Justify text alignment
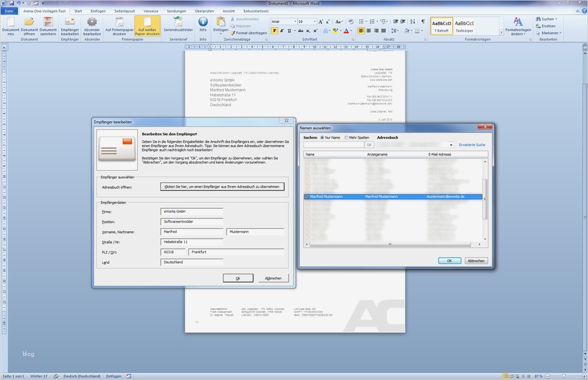 click(x=383, y=31)
